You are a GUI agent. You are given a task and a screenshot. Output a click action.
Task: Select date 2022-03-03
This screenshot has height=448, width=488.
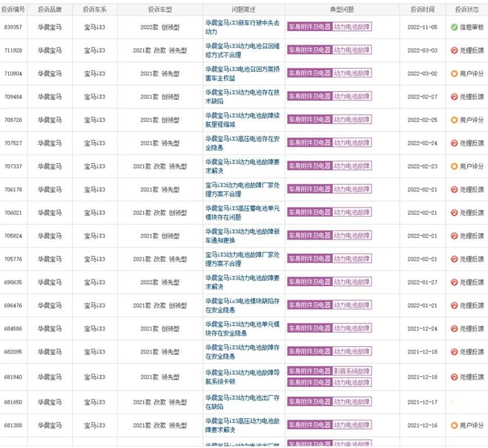[422, 50]
